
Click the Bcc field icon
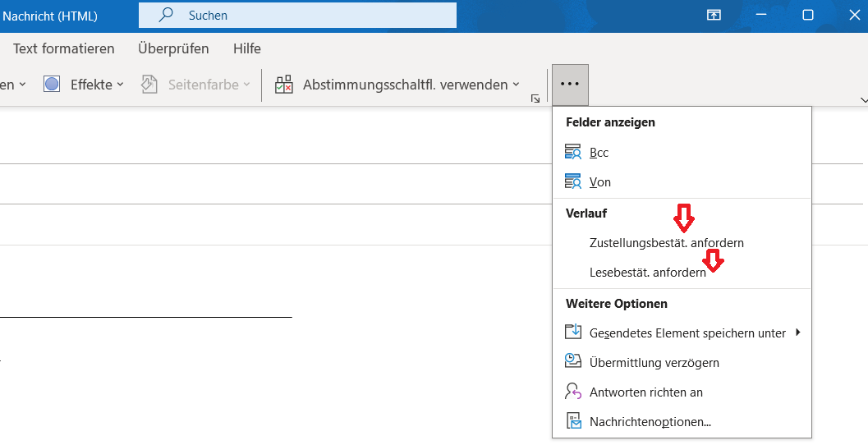[572, 152]
